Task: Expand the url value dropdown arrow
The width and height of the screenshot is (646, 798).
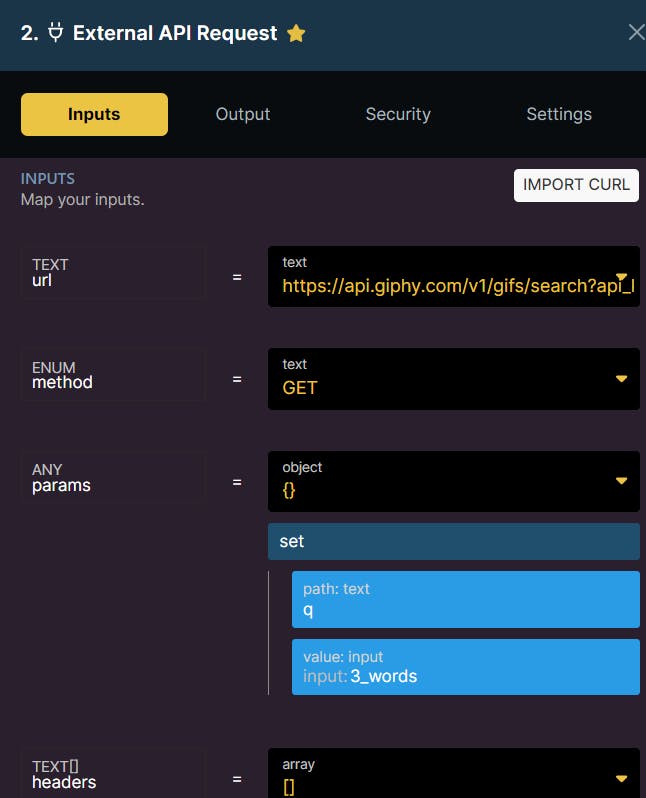Action: pos(621,277)
